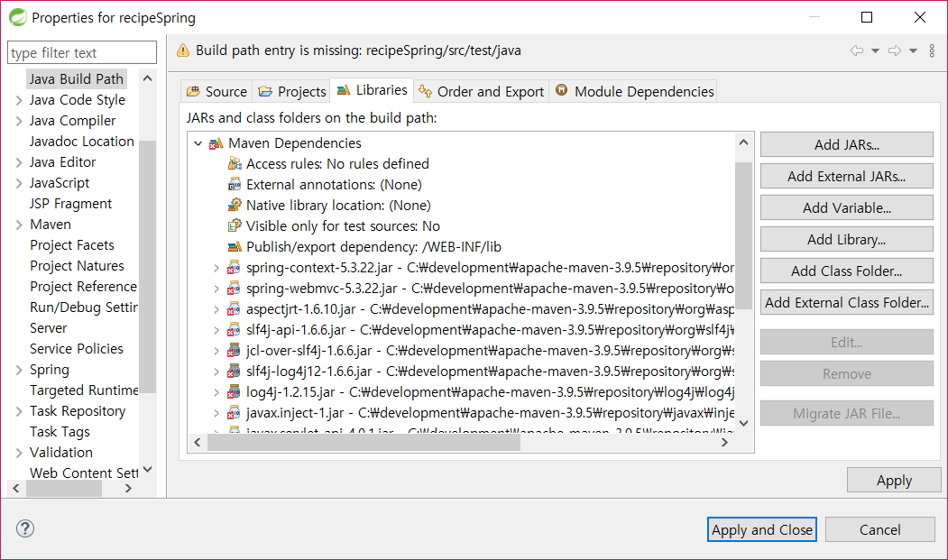Click the Apply button
The width and height of the screenshot is (948, 560).
[x=894, y=480]
